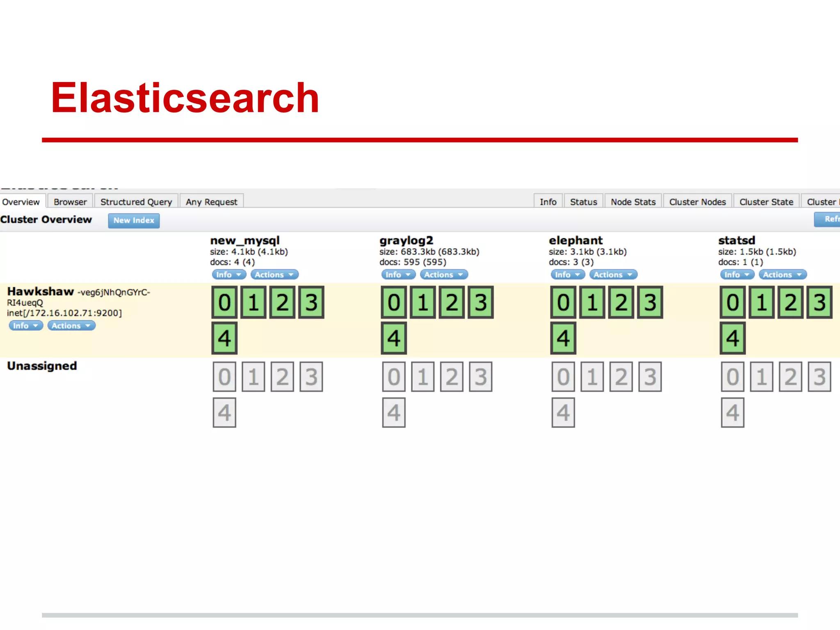Click the elephant index name
The image size is (840, 630).
pos(576,240)
